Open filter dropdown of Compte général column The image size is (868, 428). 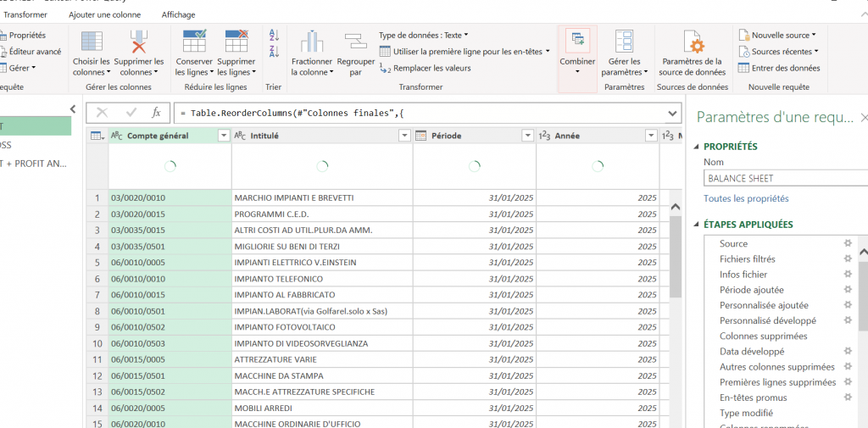(x=224, y=136)
